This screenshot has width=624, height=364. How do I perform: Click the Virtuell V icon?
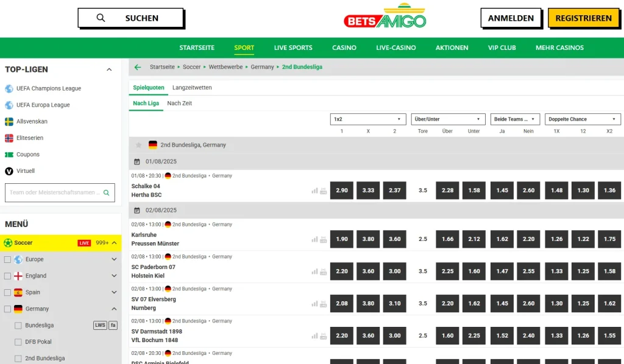[9, 171]
